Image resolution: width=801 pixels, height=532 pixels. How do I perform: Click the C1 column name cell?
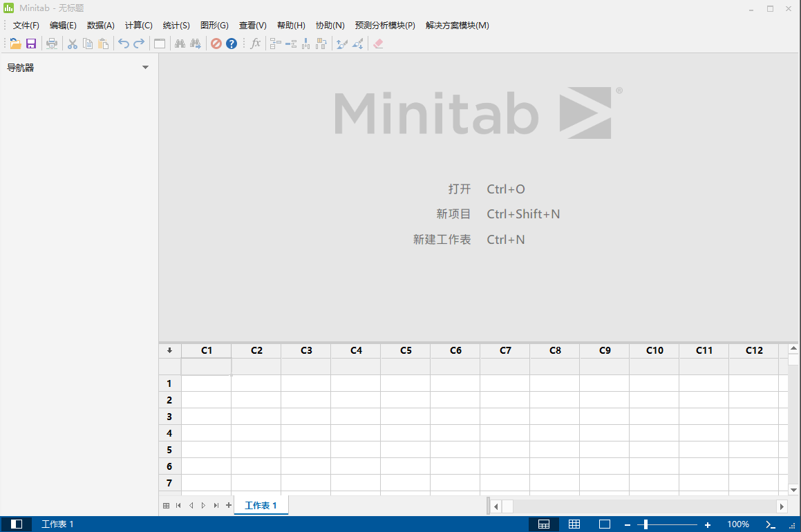tap(207, 367)
